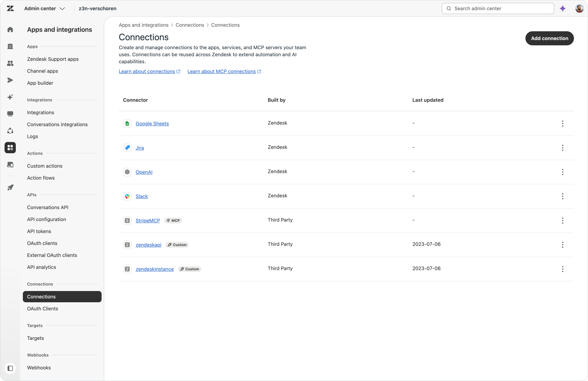Open the Account building icon in the left rail
This screenshot has width=588, height=381.
click(x=10, y=46)
